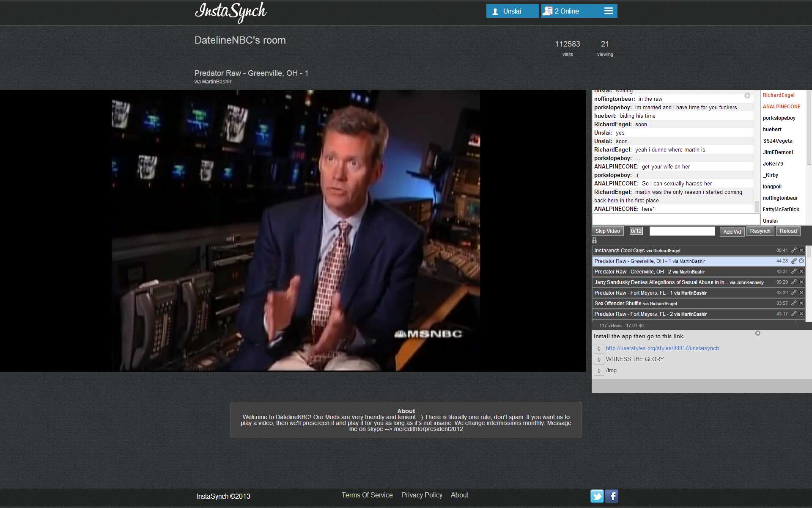Select Predator Raw - Greenville, OH - 2 entry
Image resolution: width=812 pixels, height=508 pixels.
tap(698, 271)
